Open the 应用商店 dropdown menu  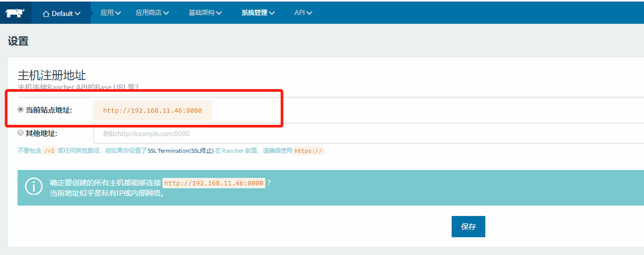152,13
